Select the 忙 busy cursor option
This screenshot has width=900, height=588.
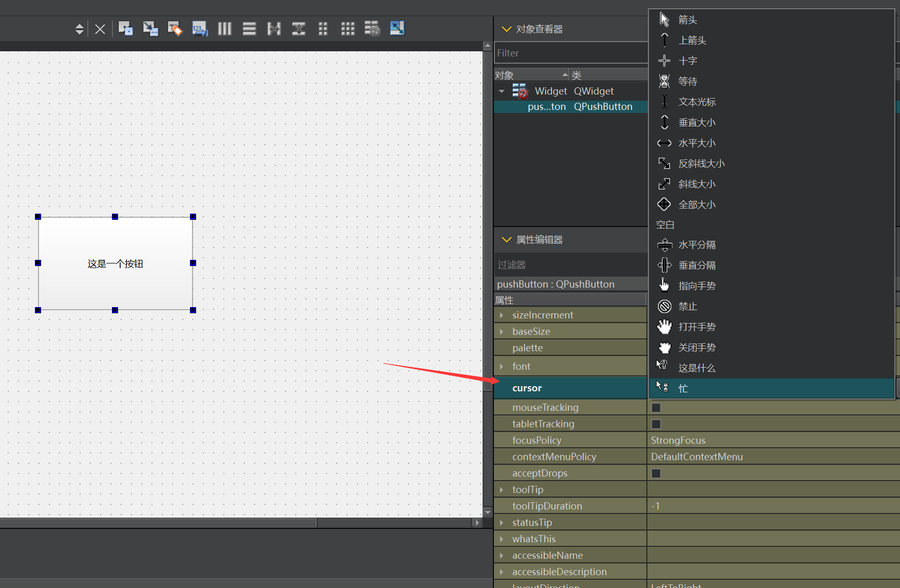point(771,388)
